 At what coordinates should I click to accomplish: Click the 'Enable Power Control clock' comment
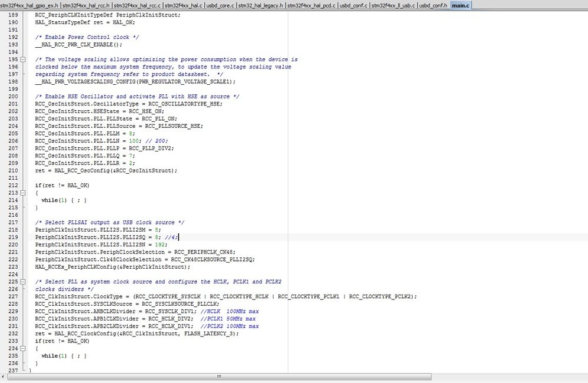click(87, 37)
